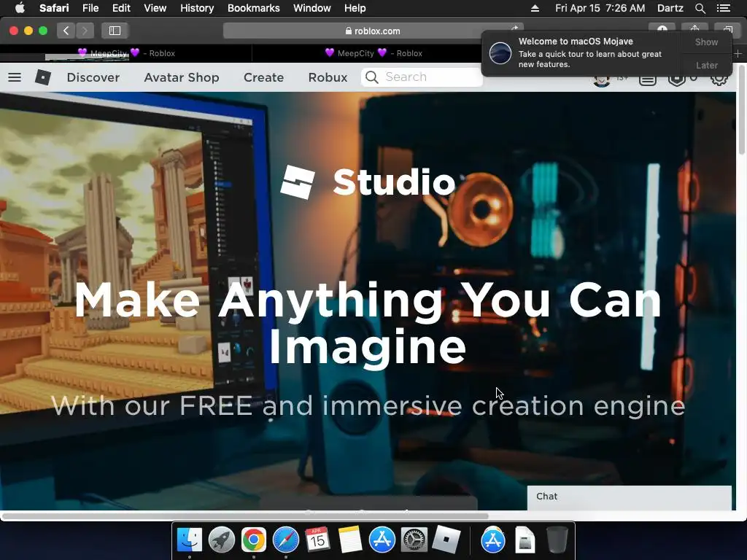Toggle the Safari sidebar button
The width and height of the screenshot is (747, 560).
click(x=115, y=31)
